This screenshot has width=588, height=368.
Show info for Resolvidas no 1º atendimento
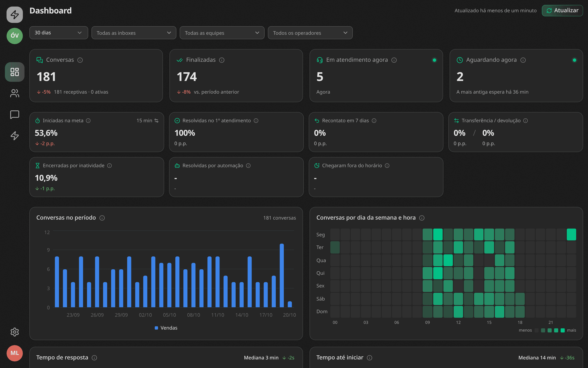pyautogui.click(x=256, y=121)
